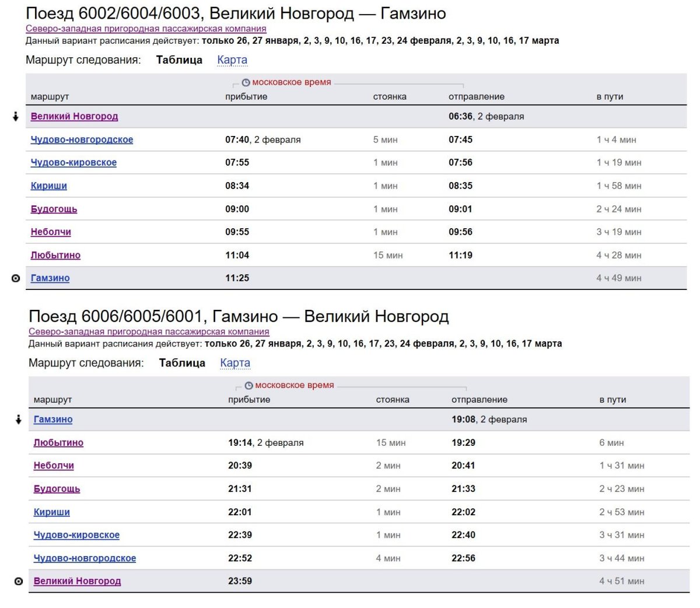700x608 pixels.
Task: Click the arrival target icon beside Великий Новгород
Action: pyautogui.click(x=17, y=581)
